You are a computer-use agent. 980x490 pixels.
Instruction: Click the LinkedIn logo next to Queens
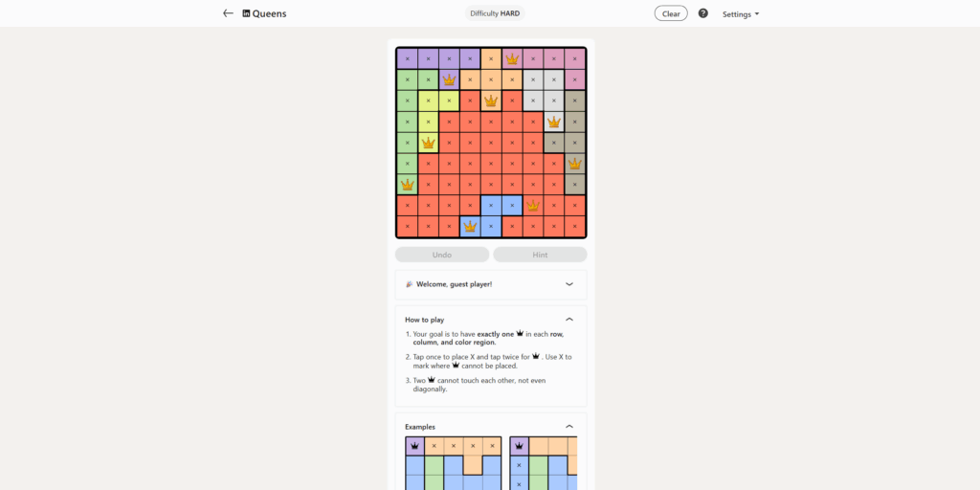click(246, 13)
